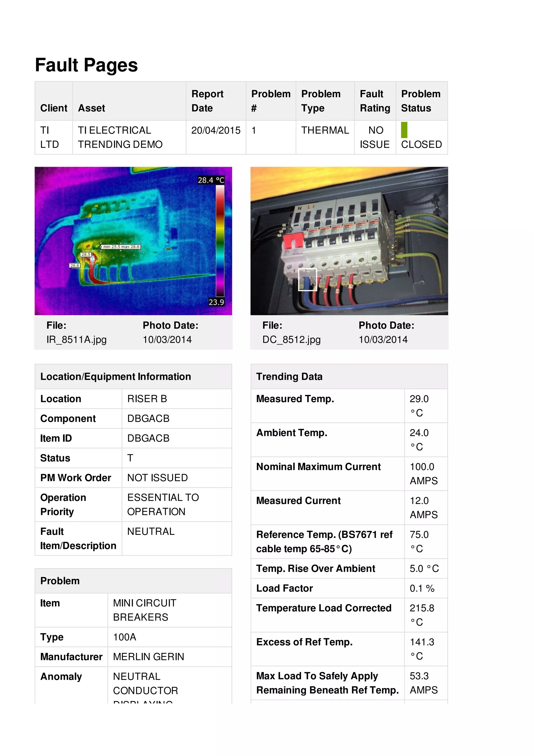Click the Component value DBGACB
The image size is (534, 756).
point(148,418)
